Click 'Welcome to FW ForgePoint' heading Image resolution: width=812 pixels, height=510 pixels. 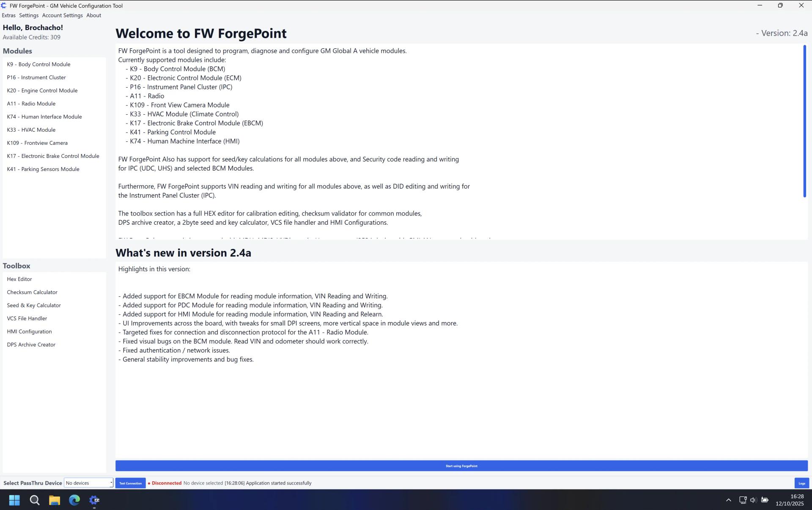click(x=201, y=33)
